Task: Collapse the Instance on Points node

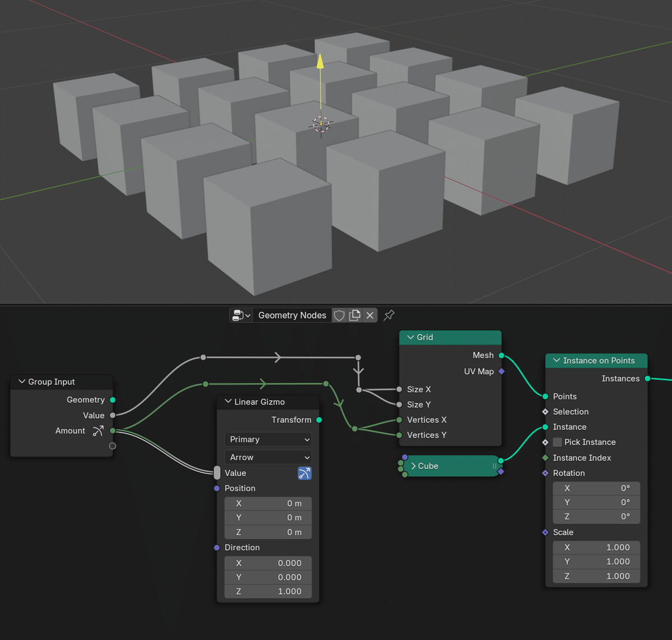Action: 557,361
